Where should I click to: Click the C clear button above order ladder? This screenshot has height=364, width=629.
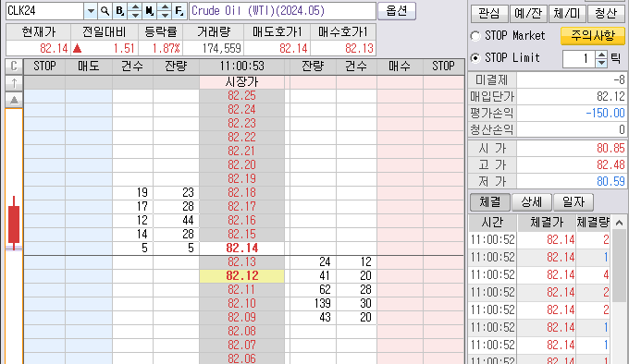tap(14, 67)
